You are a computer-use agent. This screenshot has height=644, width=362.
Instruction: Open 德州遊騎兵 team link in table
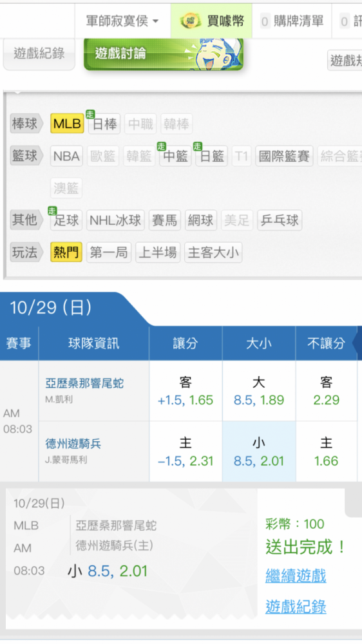[73, 444]
